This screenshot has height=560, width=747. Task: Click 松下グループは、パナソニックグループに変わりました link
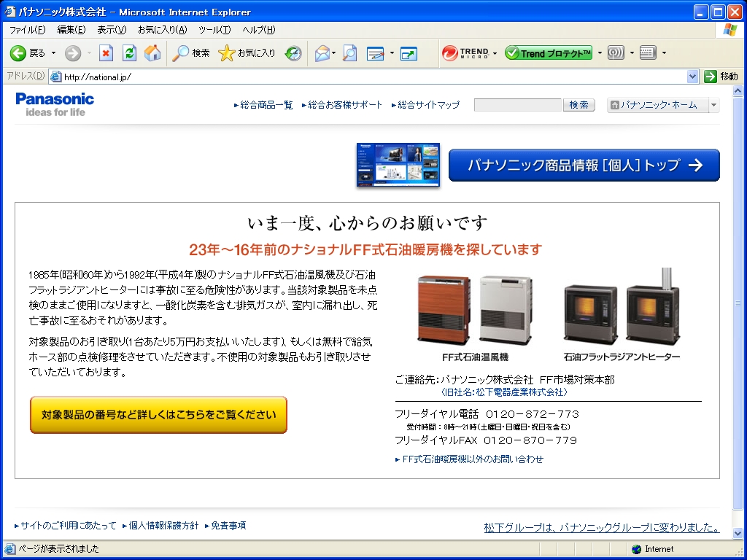[x=602, y=527]
